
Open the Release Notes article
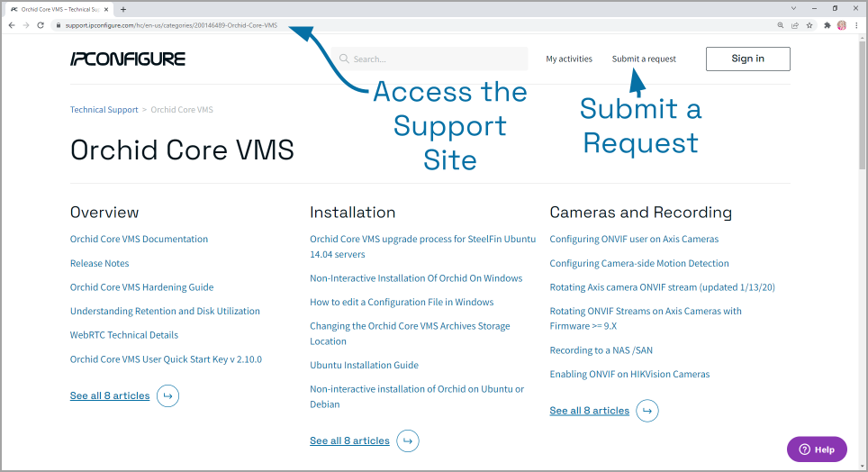click(99, 263)
